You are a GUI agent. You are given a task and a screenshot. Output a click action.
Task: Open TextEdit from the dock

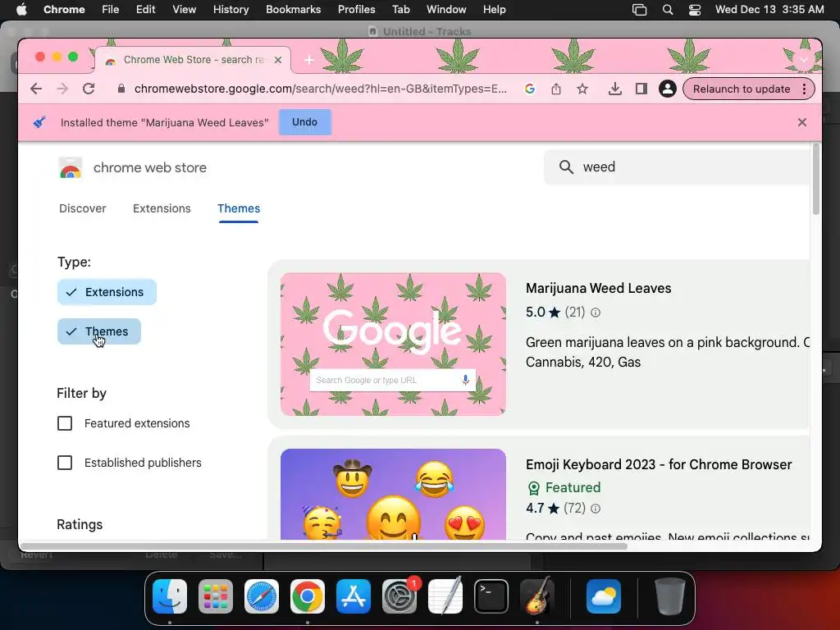coord(445,596)
